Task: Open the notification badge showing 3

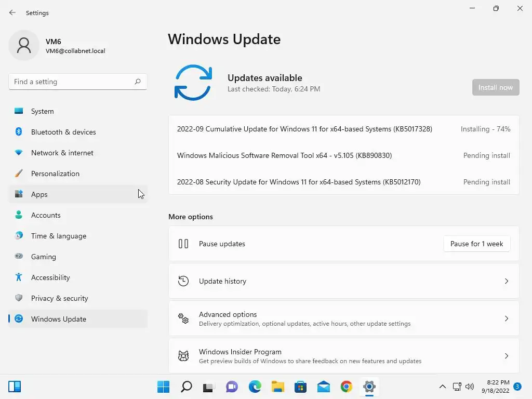Action: [517, 386]
